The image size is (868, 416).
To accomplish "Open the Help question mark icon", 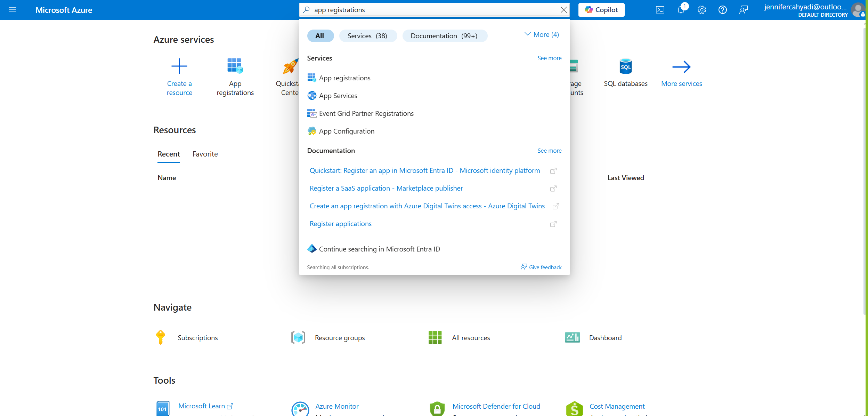I will [722, 10].
